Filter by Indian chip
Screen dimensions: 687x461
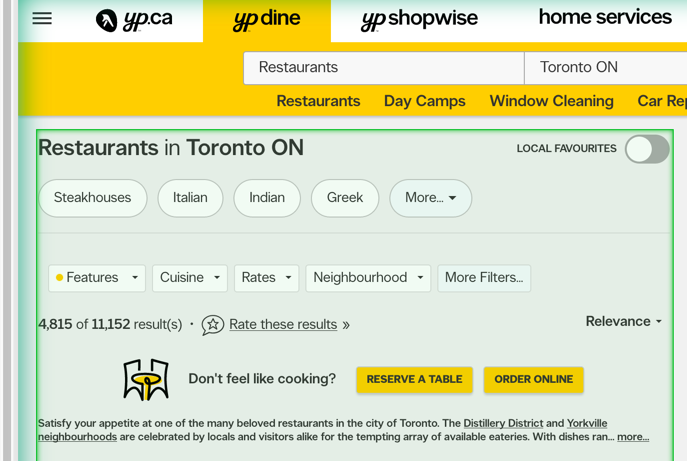[x=267, y=198]
